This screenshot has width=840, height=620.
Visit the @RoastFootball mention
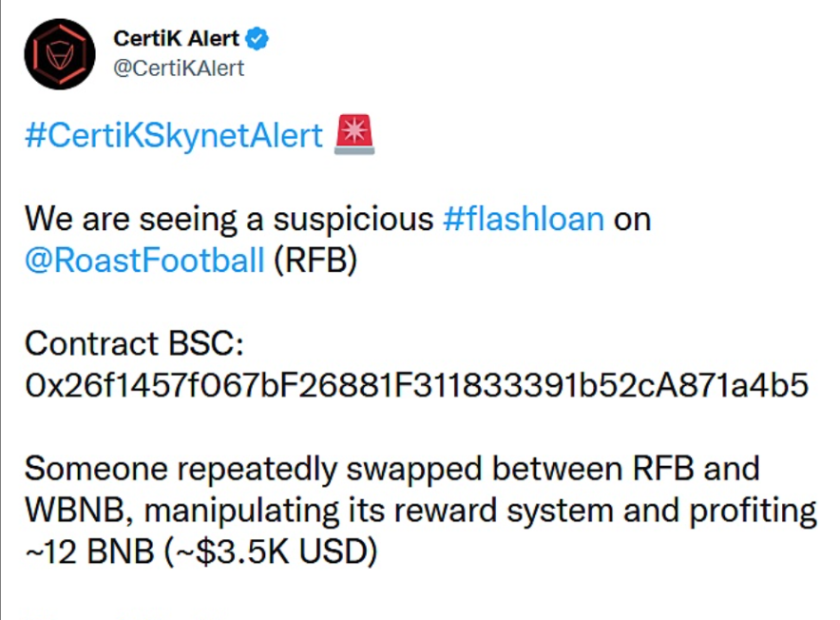coord(144,261)
